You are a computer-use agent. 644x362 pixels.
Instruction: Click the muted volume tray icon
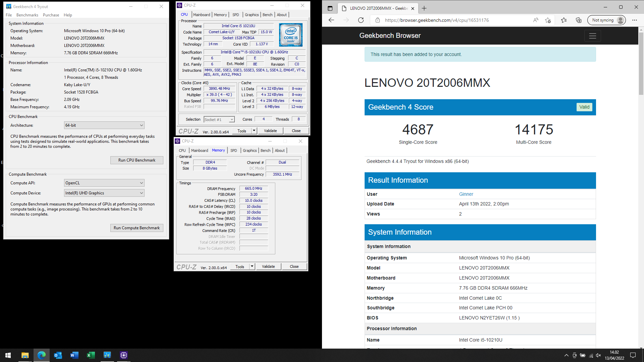click(x=599, y=355)
